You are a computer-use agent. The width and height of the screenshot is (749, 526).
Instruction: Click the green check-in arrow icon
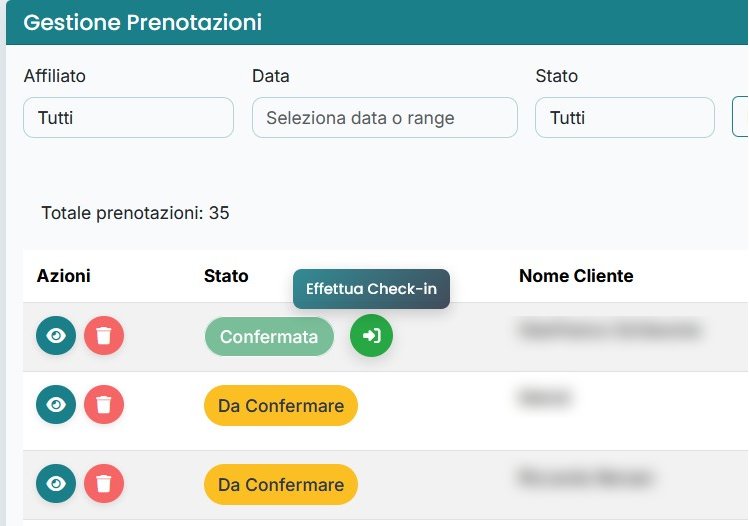point(372,336)
